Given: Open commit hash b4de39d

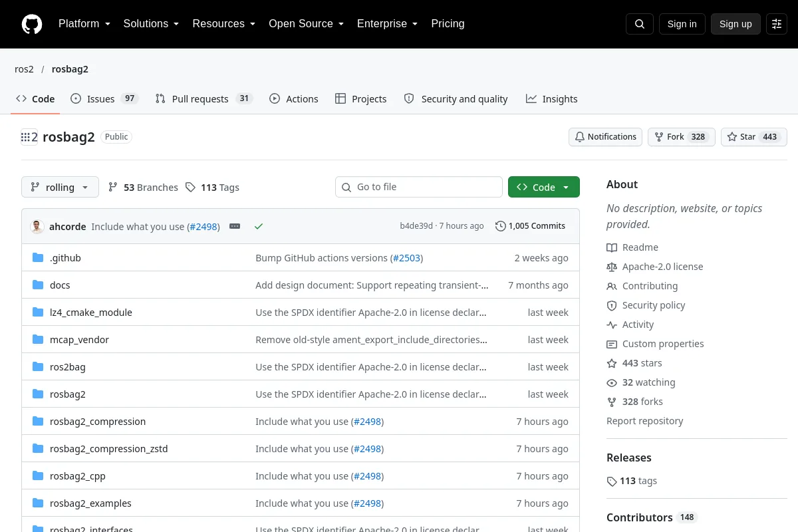Looking at the screenshot, I should pyautogui.click(x=416, y=226).
